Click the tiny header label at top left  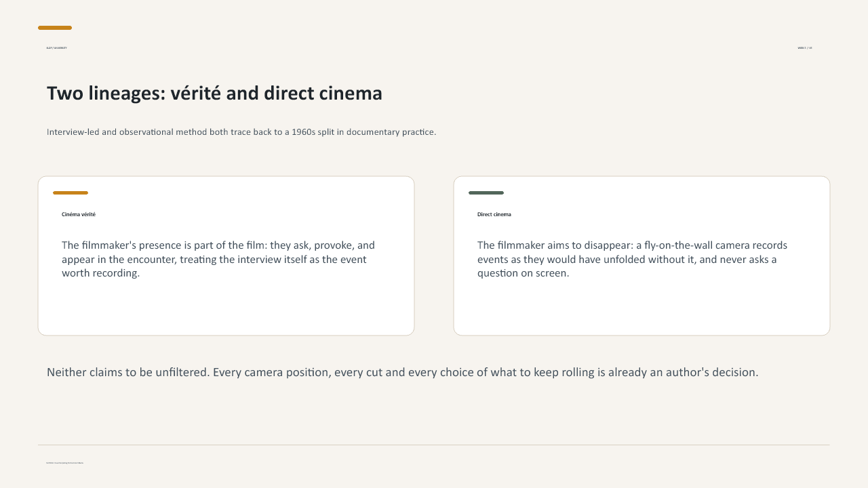(56, 48)
